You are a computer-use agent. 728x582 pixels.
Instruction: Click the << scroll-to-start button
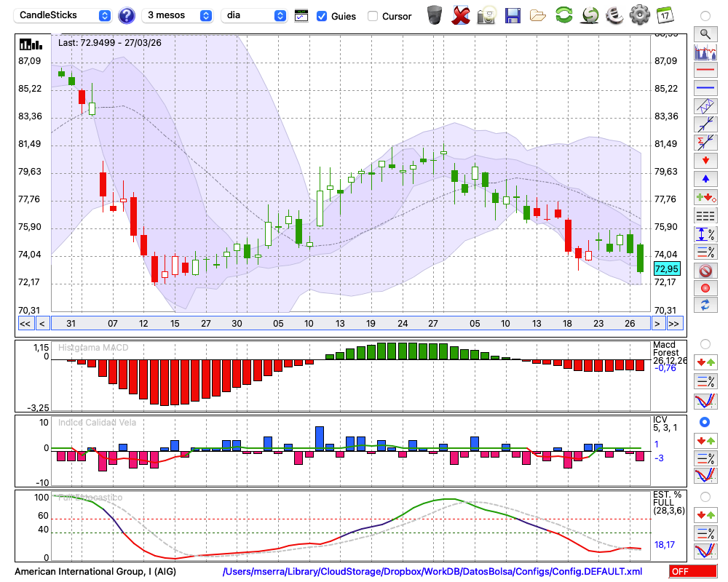[x=25, y=324]
